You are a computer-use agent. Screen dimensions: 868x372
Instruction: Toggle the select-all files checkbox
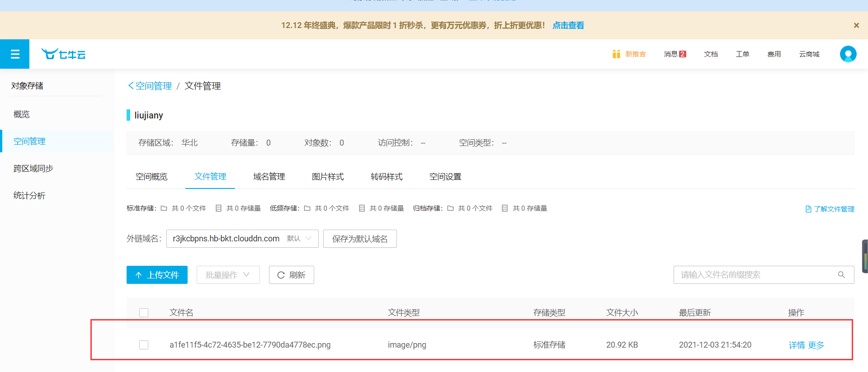pyautogui.click(x=144, y=313)
